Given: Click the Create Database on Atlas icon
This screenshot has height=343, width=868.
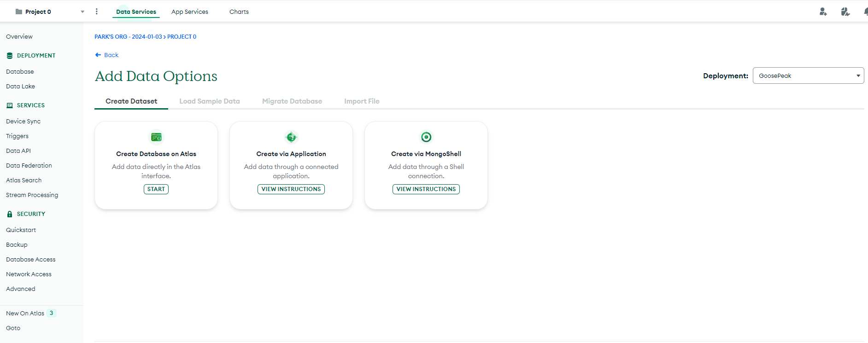Looking at the screenshot, I should tap(156, 137).
